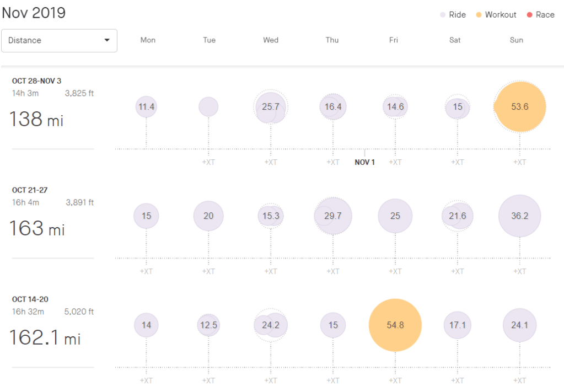Toggle the Ride legend label
The height and width of the screenshot is (392, 564).
pos(457,15)
